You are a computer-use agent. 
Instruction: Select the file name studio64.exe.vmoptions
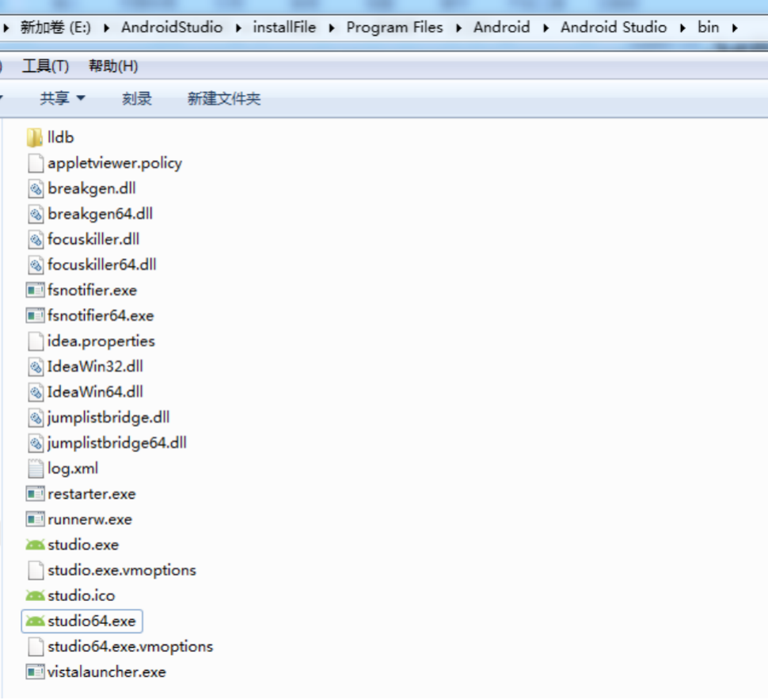pyautogui.click(x=131, y=647)
